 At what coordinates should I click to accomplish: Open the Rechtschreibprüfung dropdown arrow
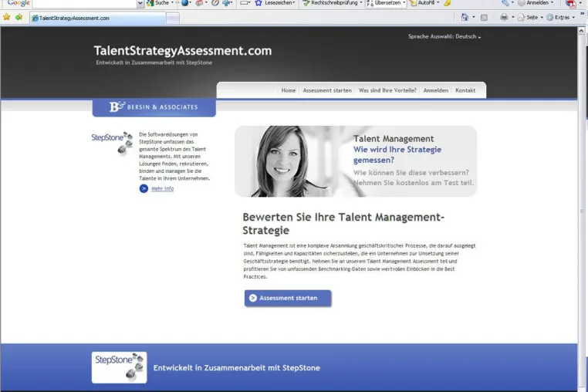(x=361, y=3)
